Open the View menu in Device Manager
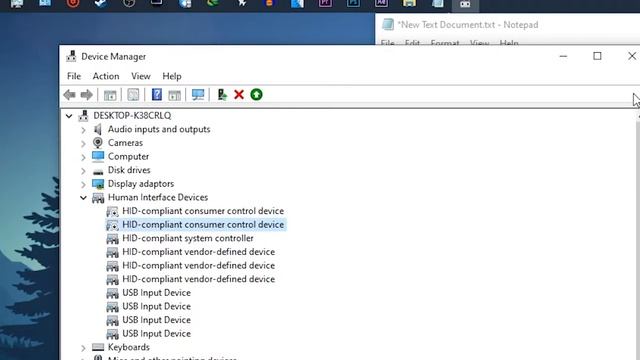The image size is (640, 360). coord(141,76)
